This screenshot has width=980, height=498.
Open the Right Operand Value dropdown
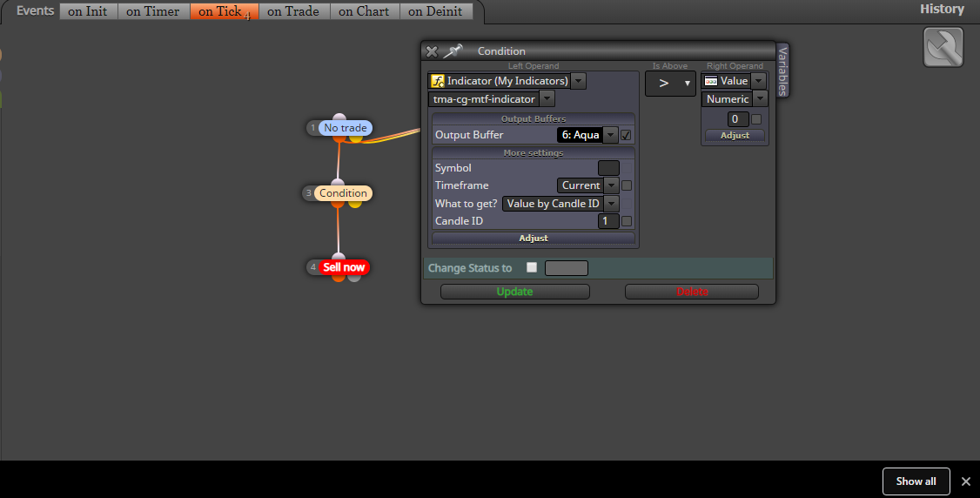coord(759,81)
